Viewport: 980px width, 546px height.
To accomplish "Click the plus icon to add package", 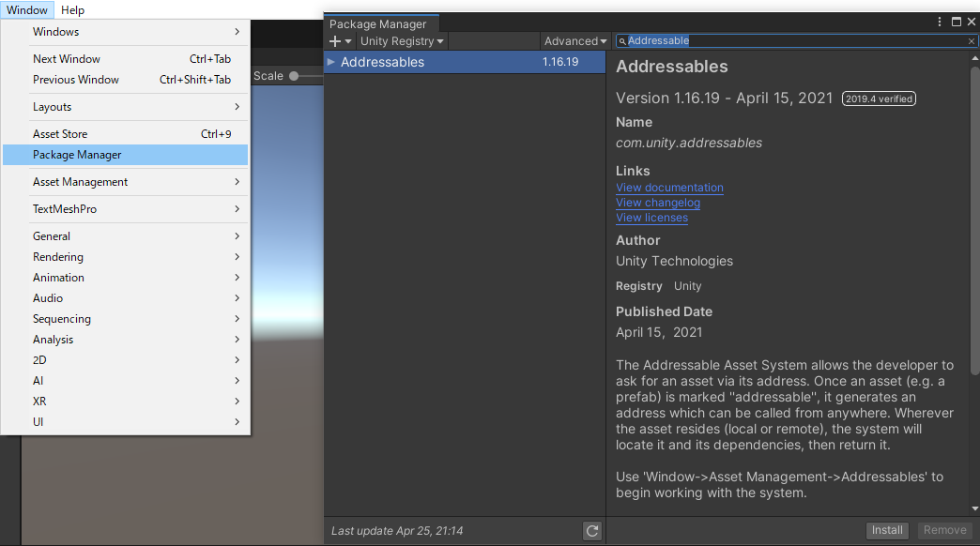I will click(334, 41).
